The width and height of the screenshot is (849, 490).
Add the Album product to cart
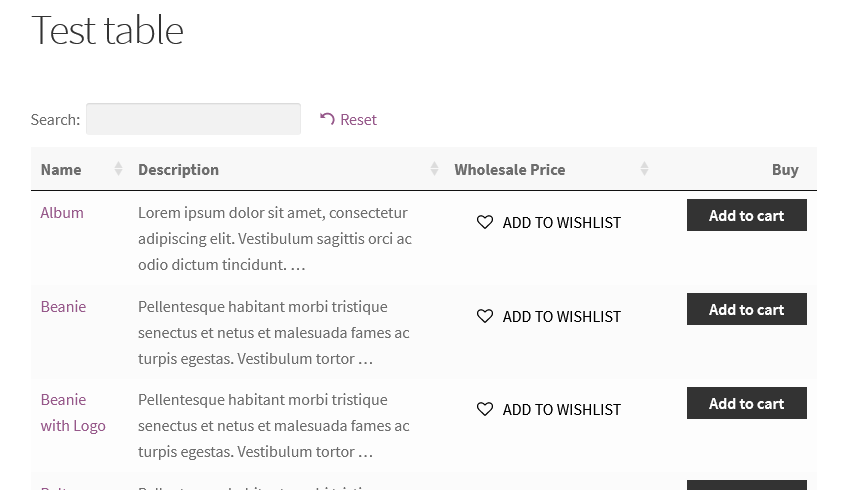pos(746,215)
